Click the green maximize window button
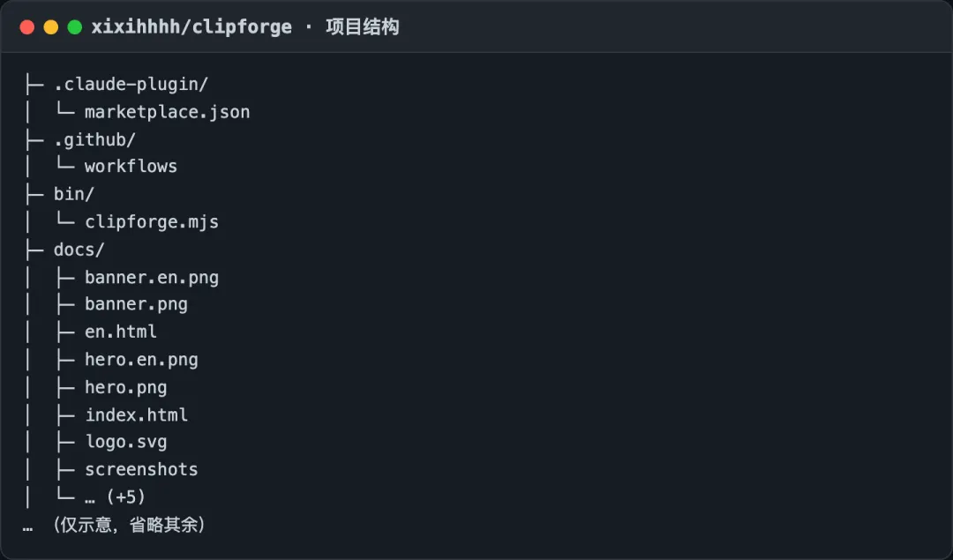 tap(75, 27)
